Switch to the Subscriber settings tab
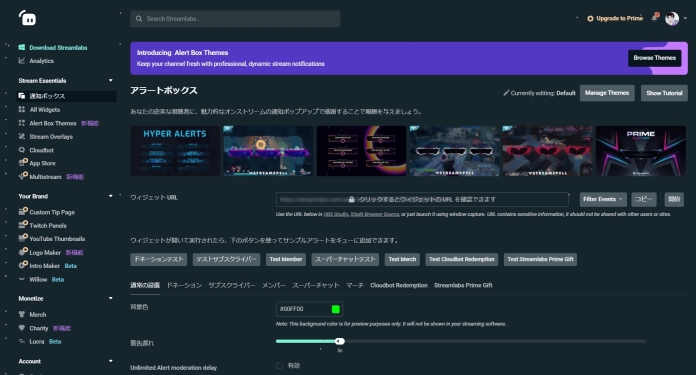Image resolution: width=696 pixels, height=375 pixels. click(232, 285)
